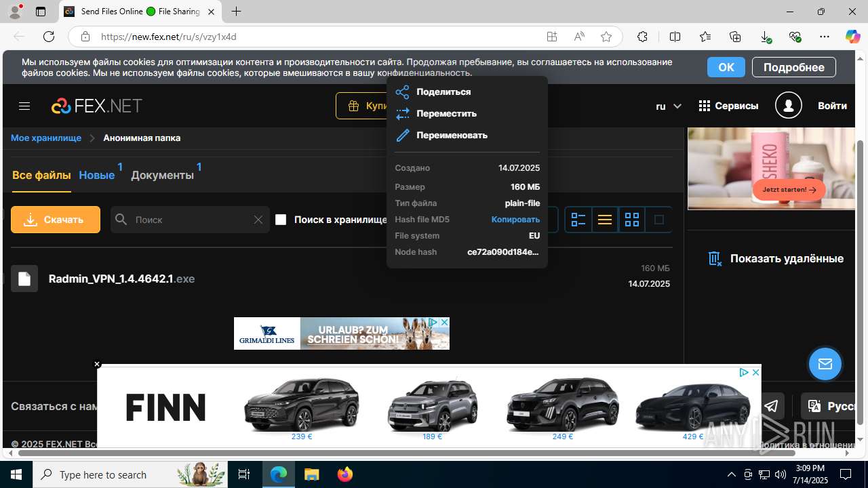Click Анонимная папка breadcrumb

[x=142, y=138]
